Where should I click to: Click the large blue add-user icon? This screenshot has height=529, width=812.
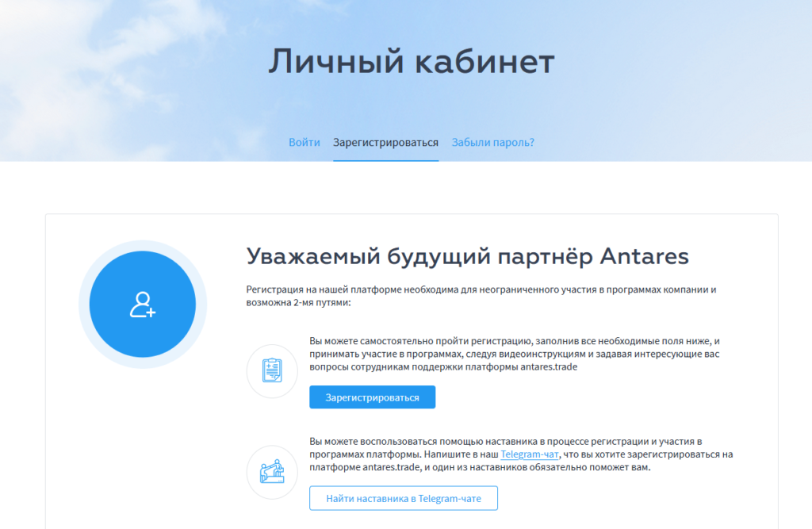pyautogui.click(x=143, y=305)
